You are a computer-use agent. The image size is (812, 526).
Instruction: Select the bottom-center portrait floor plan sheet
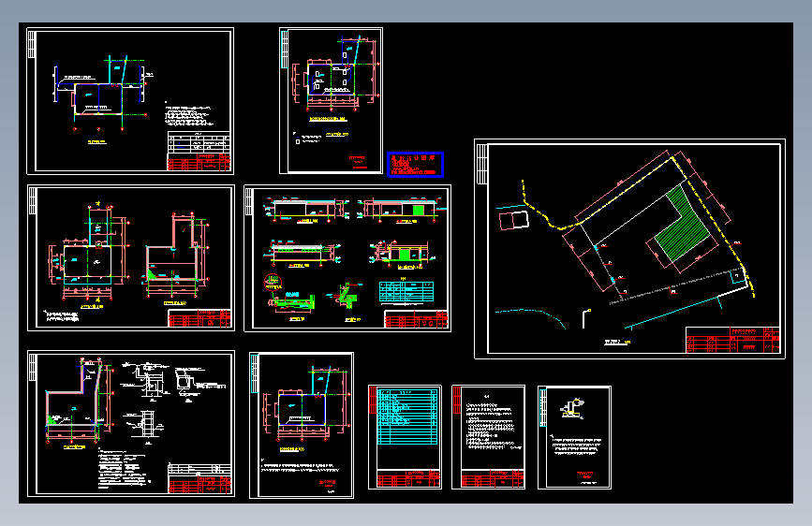point(302,426)
